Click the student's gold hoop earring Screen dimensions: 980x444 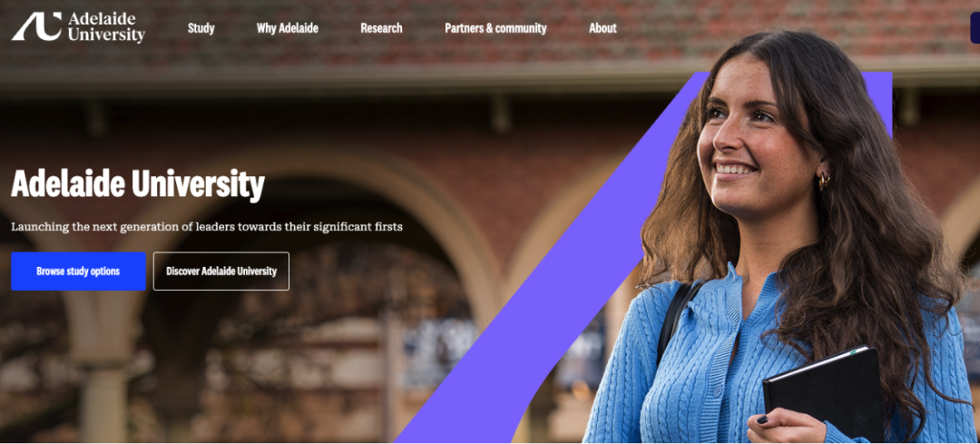coord(824,182)
